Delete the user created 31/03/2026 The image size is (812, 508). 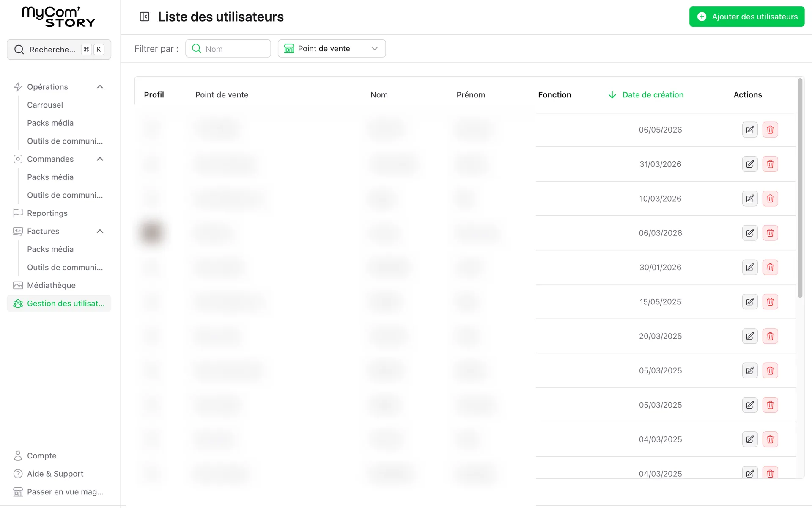[770, 164]
